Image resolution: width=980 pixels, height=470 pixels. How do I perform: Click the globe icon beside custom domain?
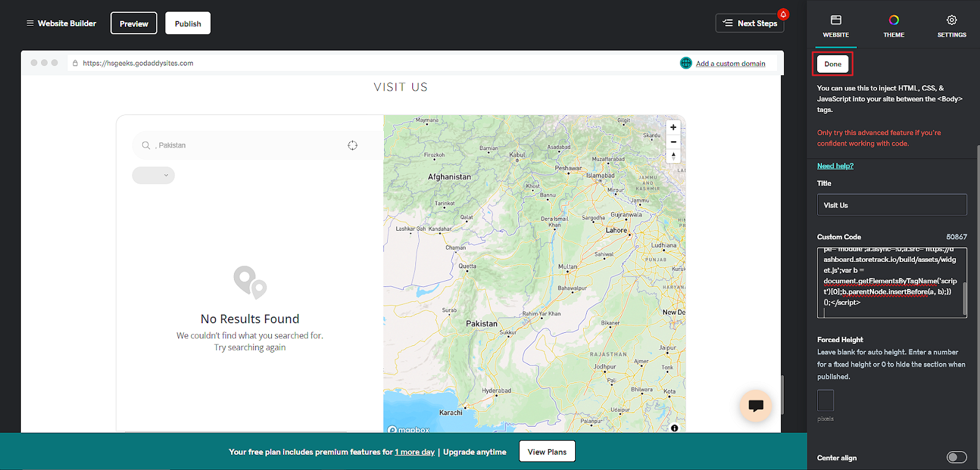point(686,63)
